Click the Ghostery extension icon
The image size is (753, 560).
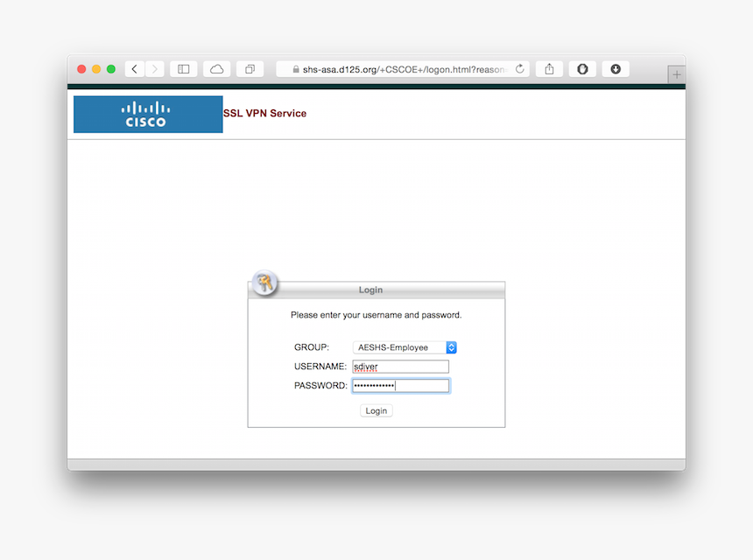coord(582,68)
